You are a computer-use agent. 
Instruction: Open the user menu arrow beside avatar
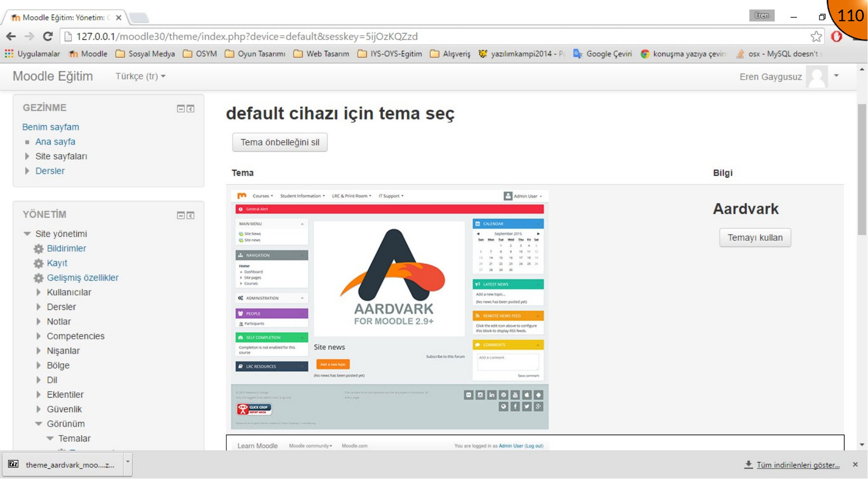click(836, 76)
